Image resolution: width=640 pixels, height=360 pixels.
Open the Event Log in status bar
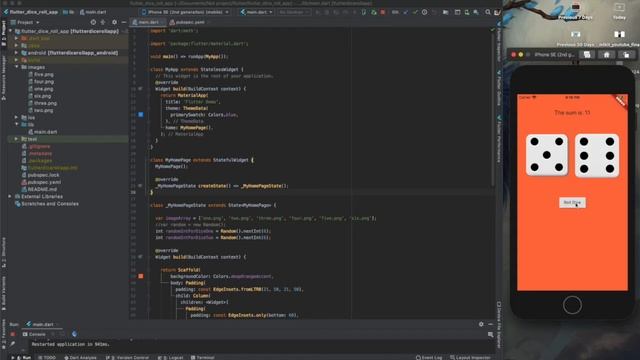[429, 357]
